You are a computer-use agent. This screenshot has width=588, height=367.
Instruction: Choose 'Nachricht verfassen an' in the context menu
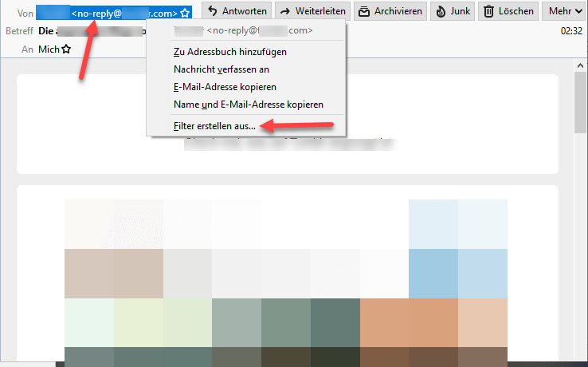[245, 69]
